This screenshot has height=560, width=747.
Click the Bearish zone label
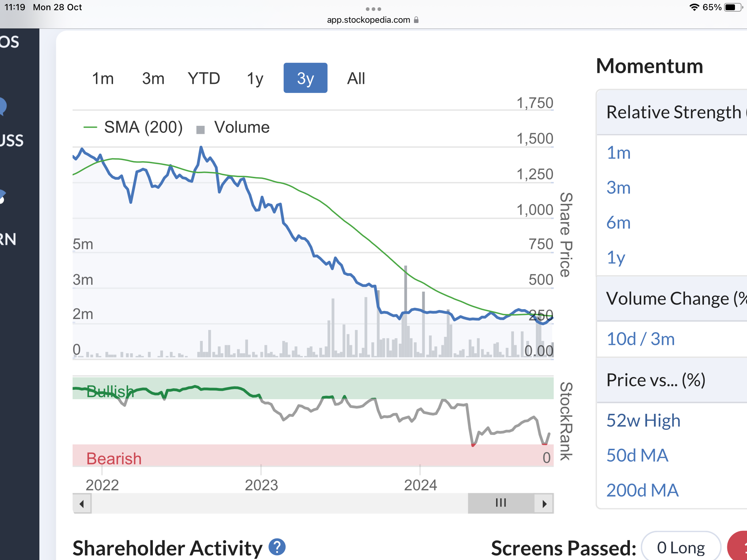(114, 458)
